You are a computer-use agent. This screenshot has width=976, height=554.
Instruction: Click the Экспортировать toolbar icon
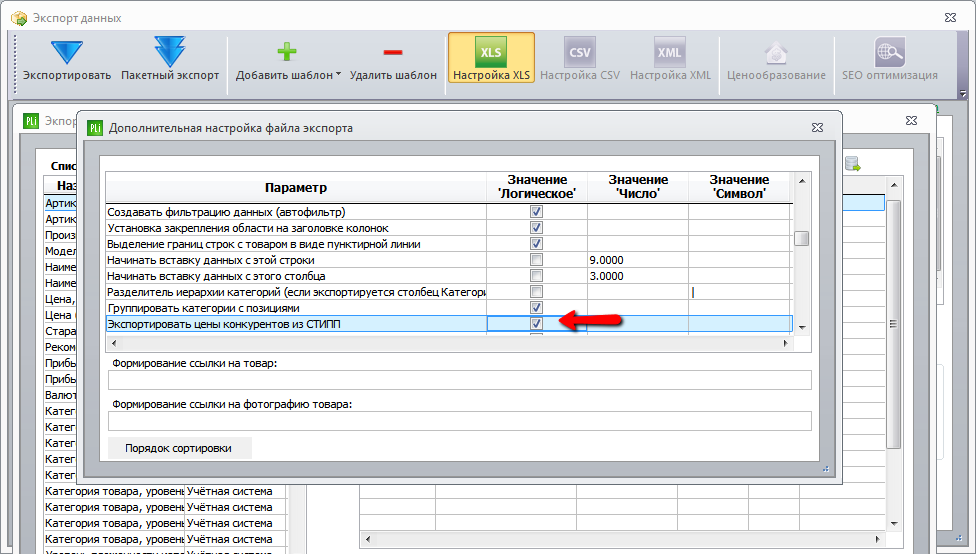(67, 54)
